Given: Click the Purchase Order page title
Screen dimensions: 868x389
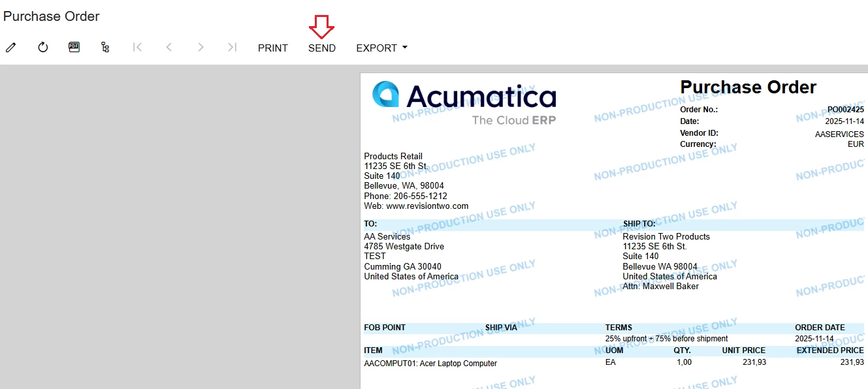Looking at the screenshot, I should coord(52,16).
